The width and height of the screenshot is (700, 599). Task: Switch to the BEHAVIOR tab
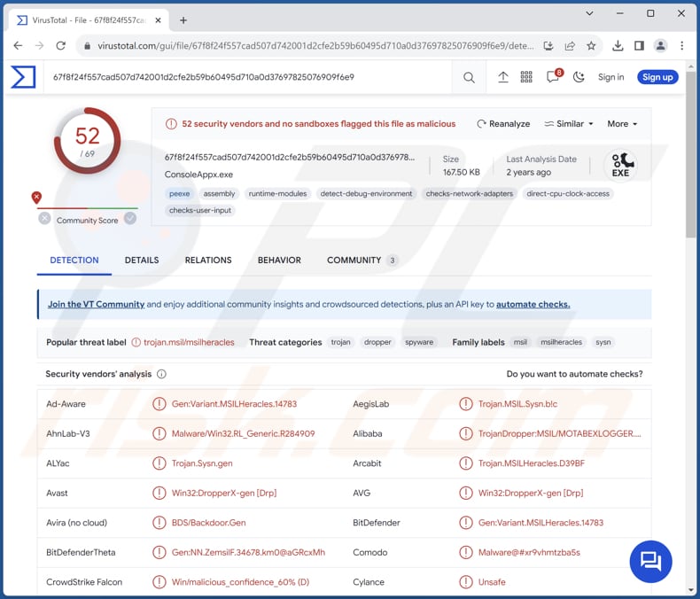pos(279,261)
